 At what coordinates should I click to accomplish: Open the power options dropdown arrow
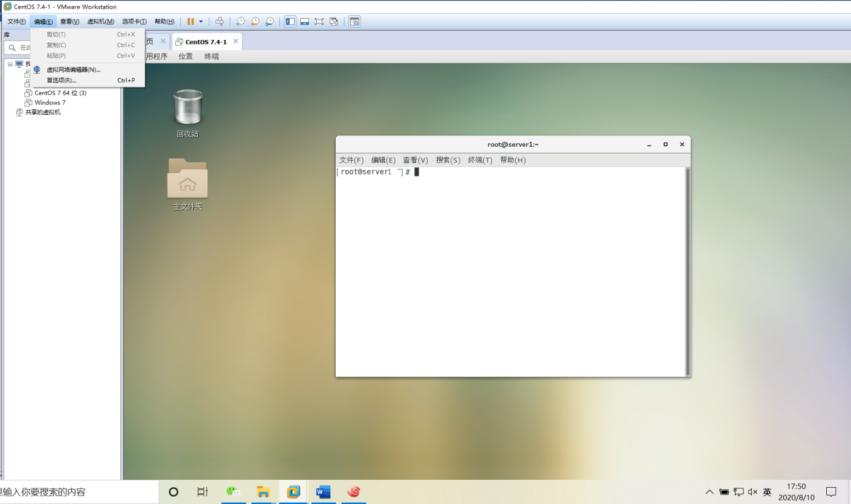click(201, 22)
